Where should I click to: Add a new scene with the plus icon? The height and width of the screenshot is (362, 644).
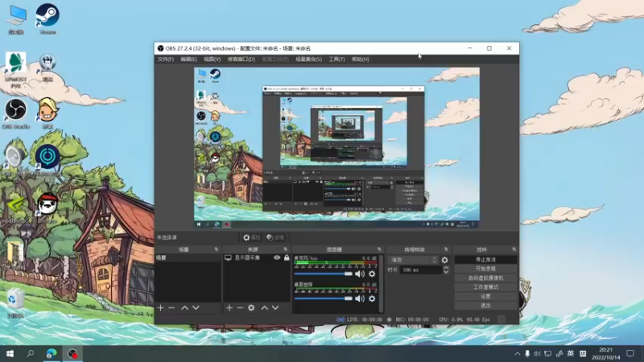coord(160,308)
